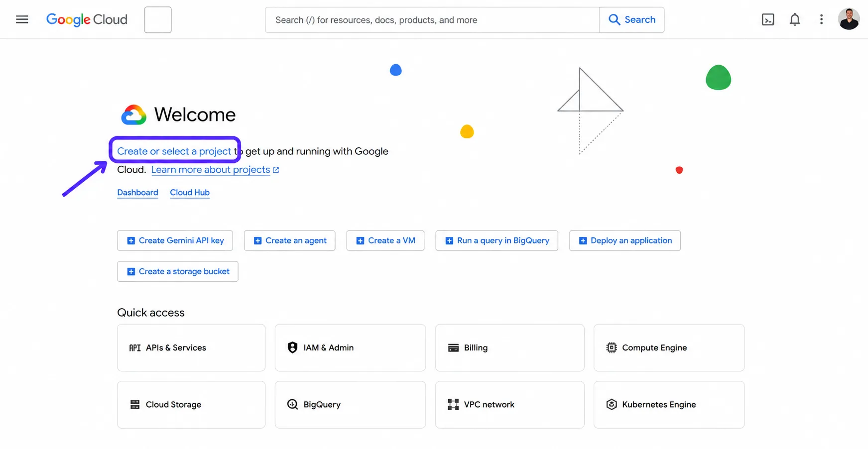Click Deploy an application button

(625, 240)
